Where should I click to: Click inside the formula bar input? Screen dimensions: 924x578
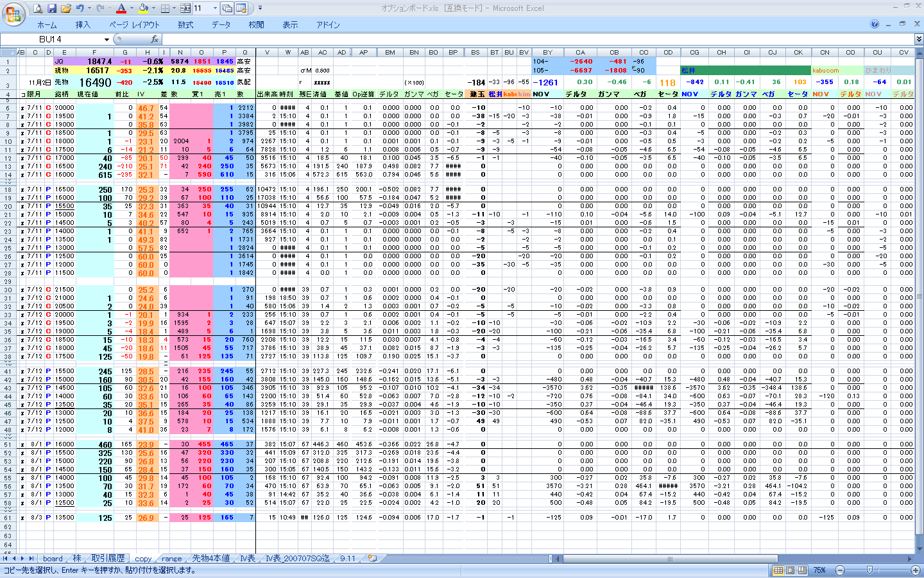[x=538, y=39]
